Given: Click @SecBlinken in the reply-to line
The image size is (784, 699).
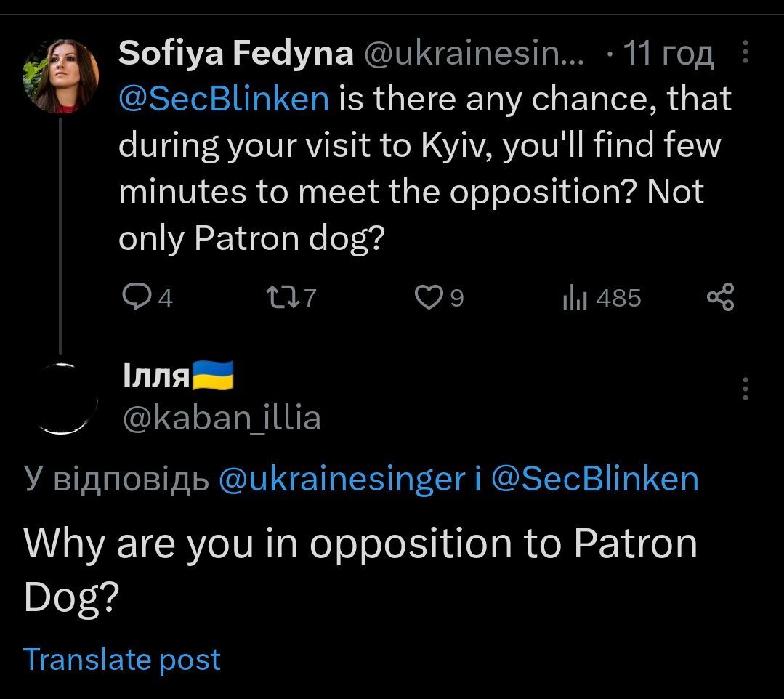Looking at the screenshot, I should click(594, 479).
